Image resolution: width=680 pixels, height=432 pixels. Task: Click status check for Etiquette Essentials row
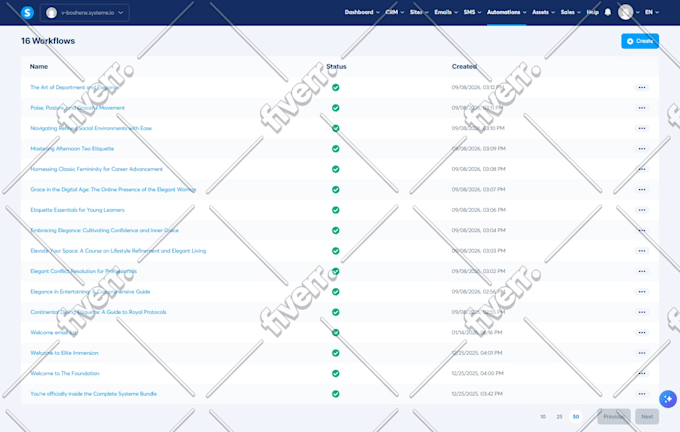[x=336, y=210]
